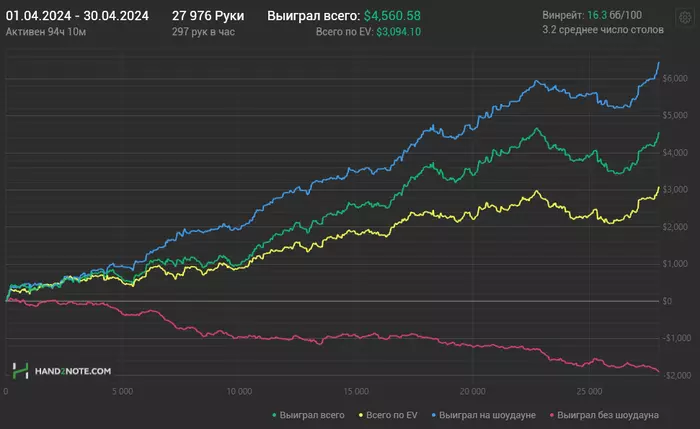Toggle the 'Выиграл на шоудауне' legend series
700x429 pixels.
483,415
